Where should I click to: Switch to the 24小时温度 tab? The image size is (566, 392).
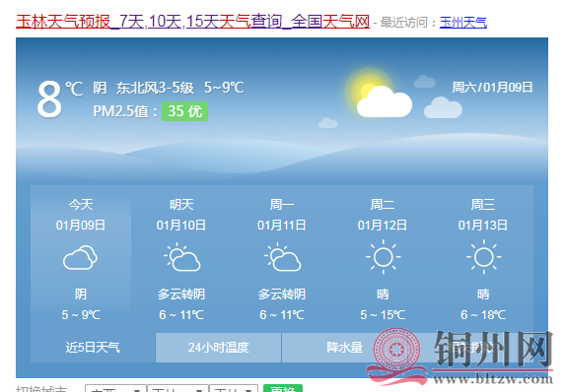[218, 348]
